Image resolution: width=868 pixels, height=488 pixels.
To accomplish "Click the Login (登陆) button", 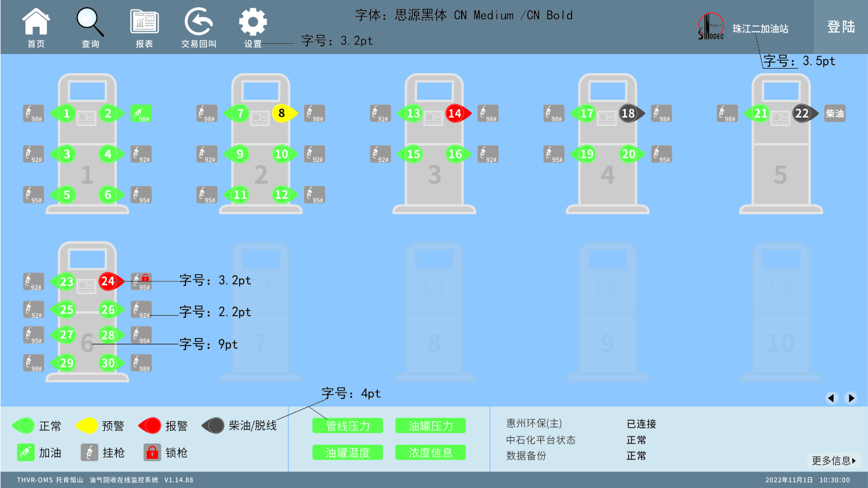I will click(x=841, y=27).
